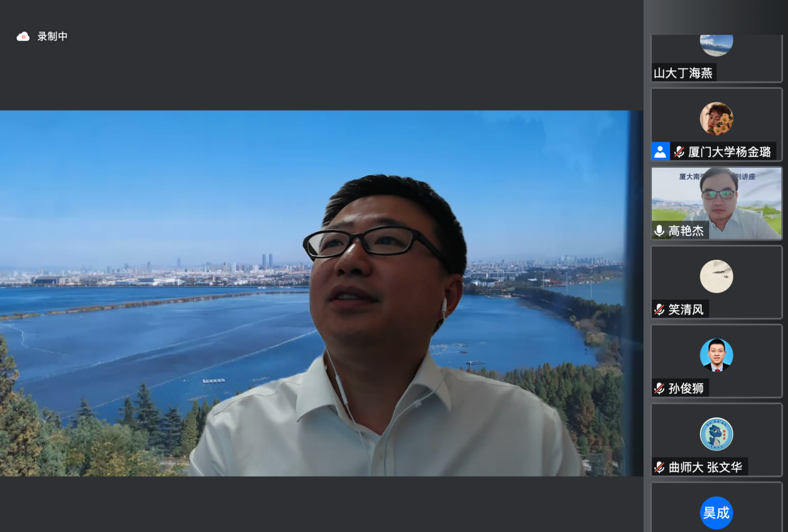Click active microphone icon of 高艳杰
This screenshot has height=532, width=788.
[x=659, y=231]
